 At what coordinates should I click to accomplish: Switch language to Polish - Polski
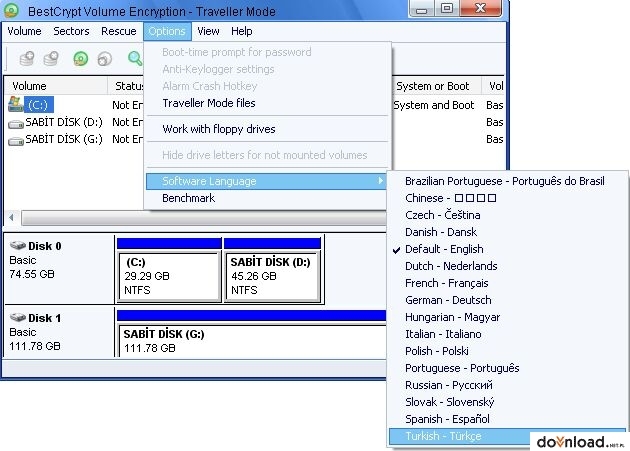point(507,351)
